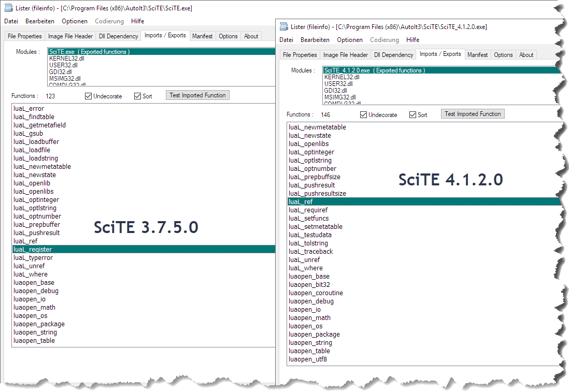Toggle Sort checkbox in the SciTE 3.7.5.0 window

click(x=138, y=96)
